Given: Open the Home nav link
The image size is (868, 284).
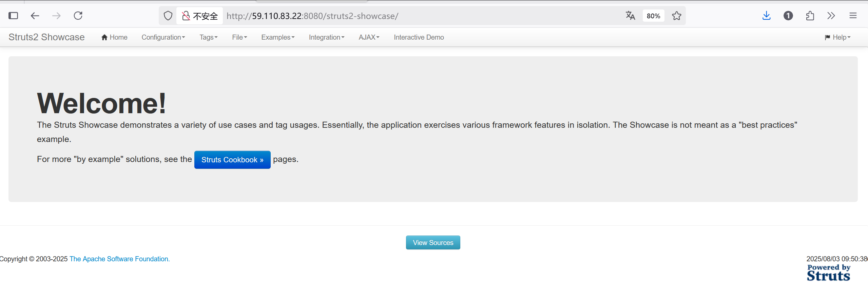Looking at the screenshot, I should 114,37.
